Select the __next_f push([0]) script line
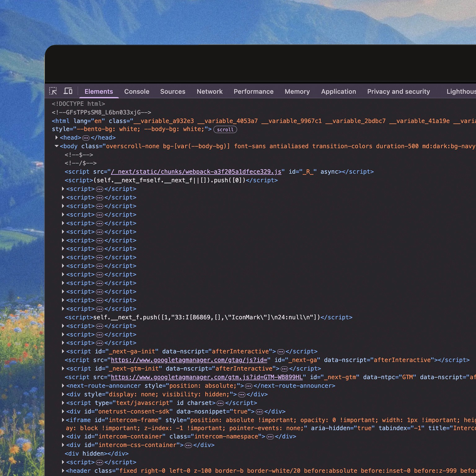The height and width of the screenshot is (476, 476). click(171, 180)
